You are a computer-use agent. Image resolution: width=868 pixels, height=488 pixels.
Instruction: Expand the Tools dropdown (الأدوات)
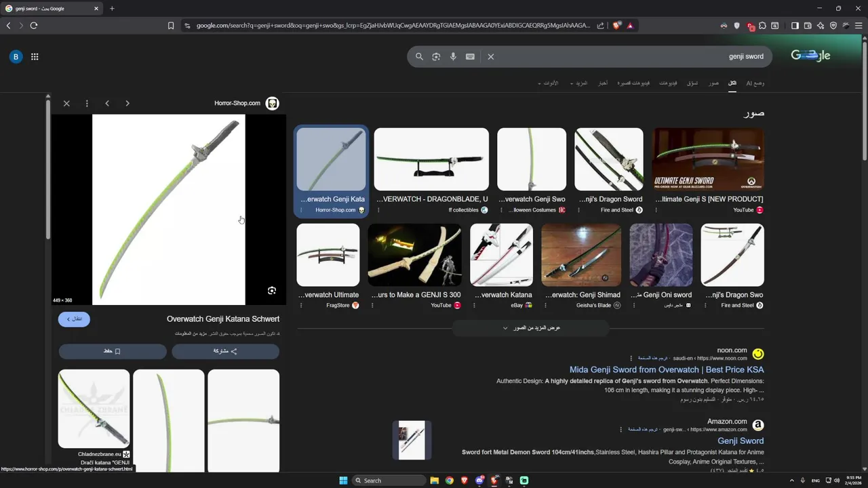click(548, 83)
